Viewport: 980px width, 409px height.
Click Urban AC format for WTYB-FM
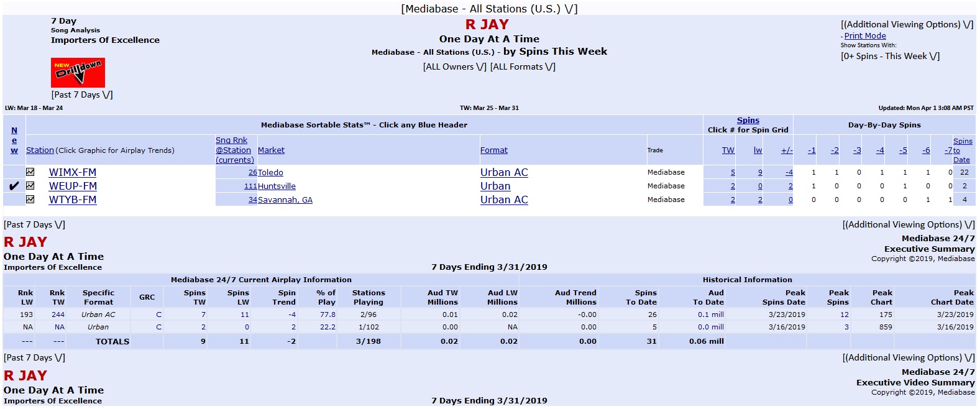coord(504,200)
